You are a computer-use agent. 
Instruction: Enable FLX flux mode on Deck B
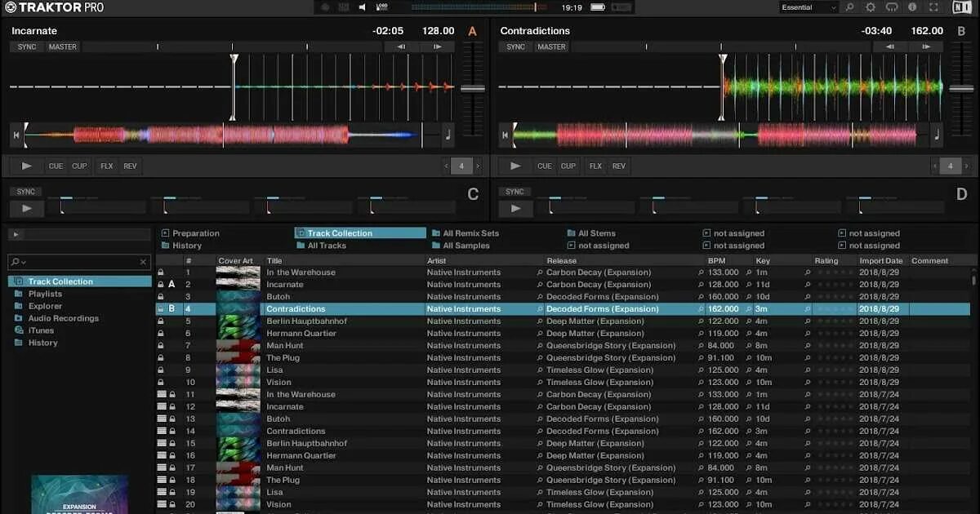(595, 166)
